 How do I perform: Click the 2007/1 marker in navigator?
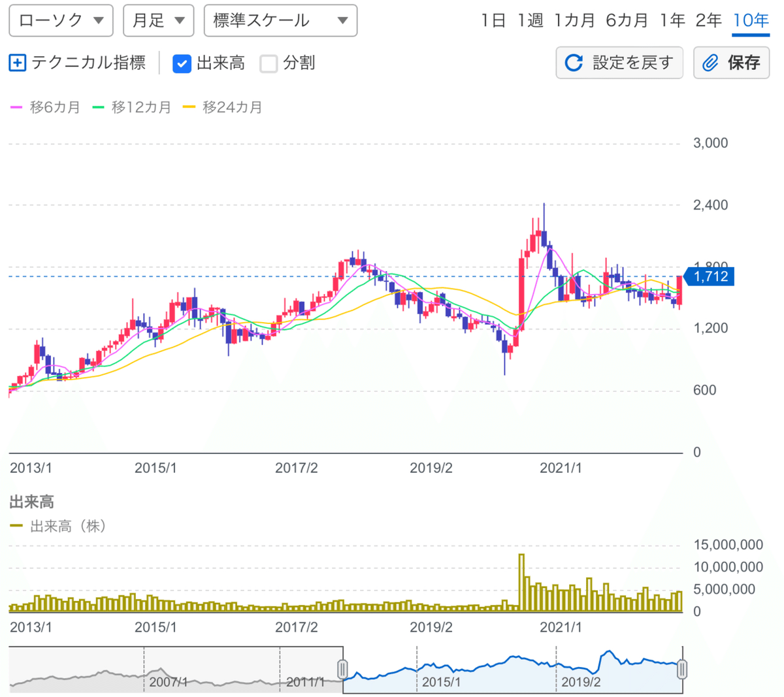coord(168,682)
